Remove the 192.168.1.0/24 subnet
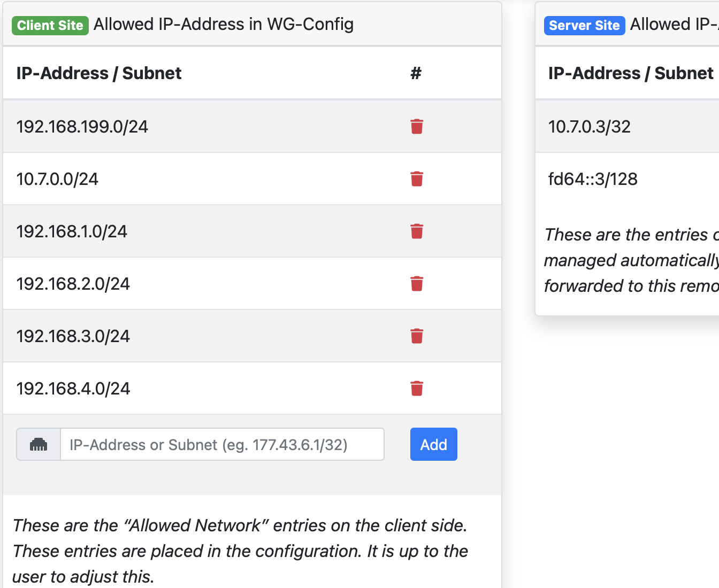Screen dimensions: 719x588 417,231
